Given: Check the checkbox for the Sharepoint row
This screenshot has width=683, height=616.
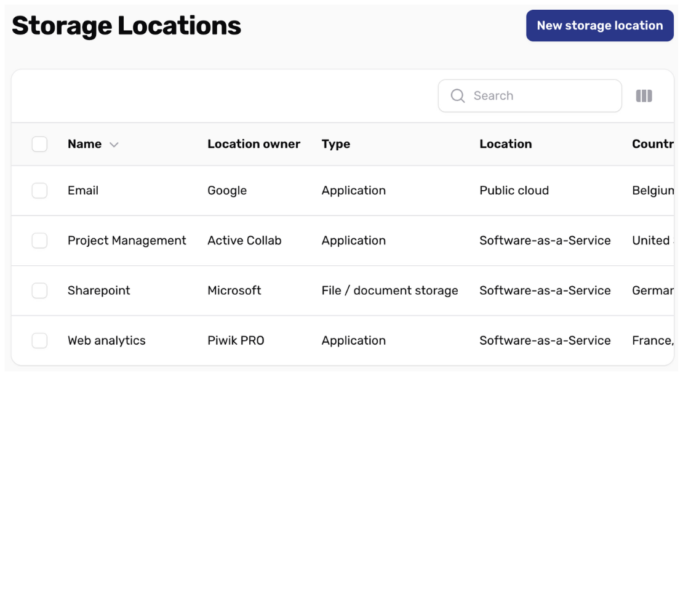Looking at the screenshot, I should click(x=39, y=290).
